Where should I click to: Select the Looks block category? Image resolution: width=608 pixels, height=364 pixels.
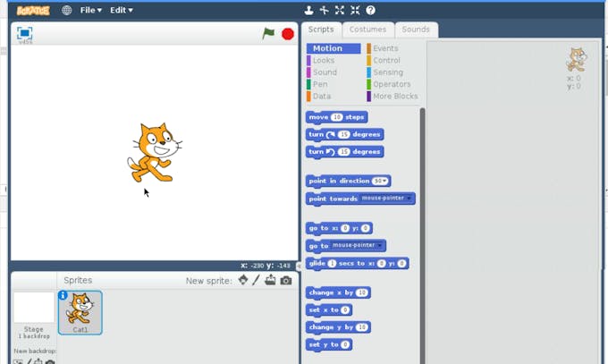click(324, 61)
